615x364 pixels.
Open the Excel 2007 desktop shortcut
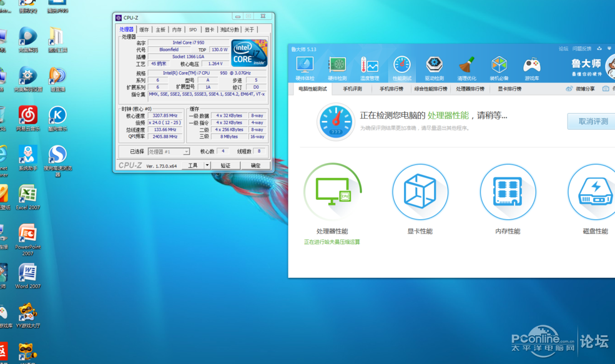pos(28,197)
